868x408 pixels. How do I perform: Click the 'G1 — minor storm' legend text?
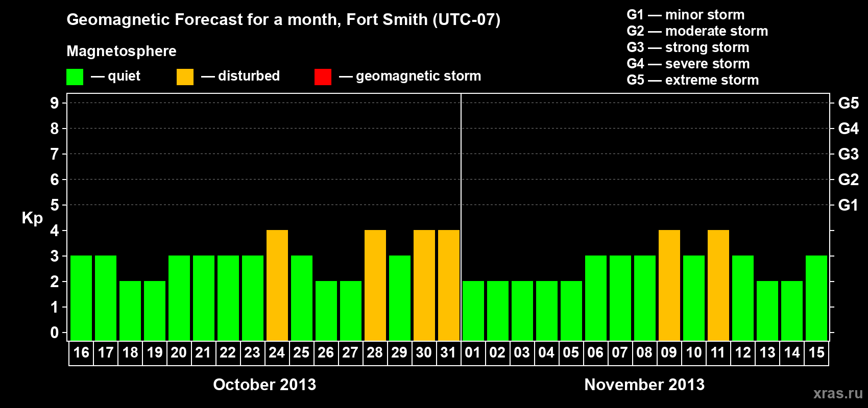point(686,15)
